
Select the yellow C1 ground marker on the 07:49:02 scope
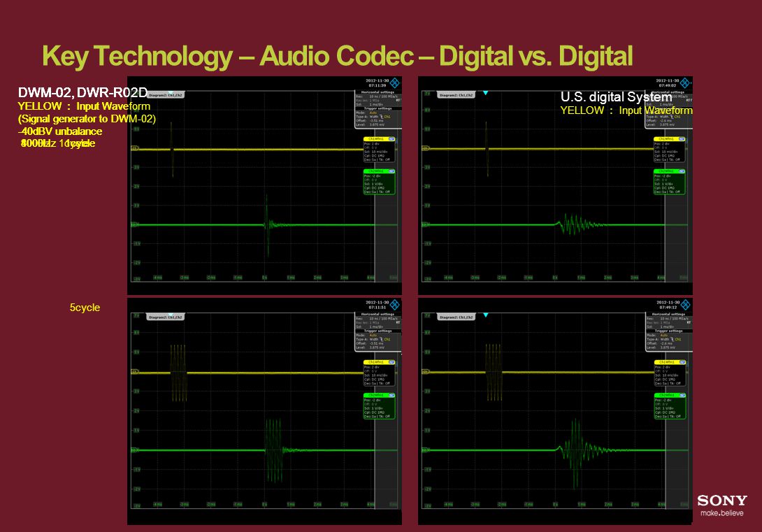(425, 148)
